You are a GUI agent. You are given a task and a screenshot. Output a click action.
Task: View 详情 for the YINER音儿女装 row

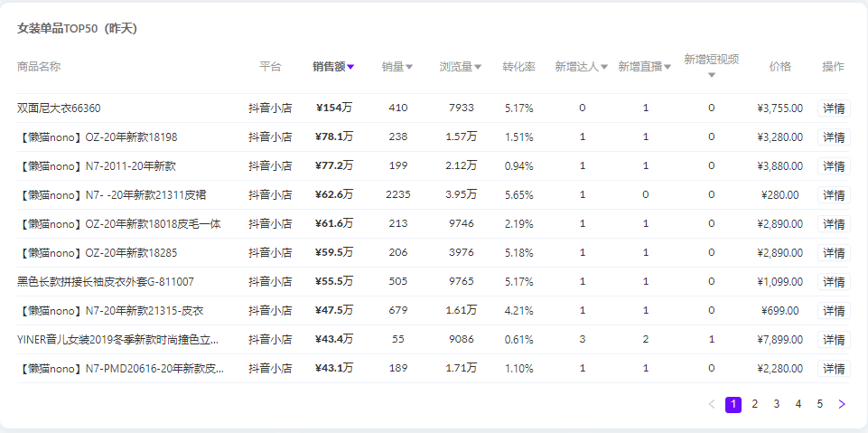click(833, 340)
